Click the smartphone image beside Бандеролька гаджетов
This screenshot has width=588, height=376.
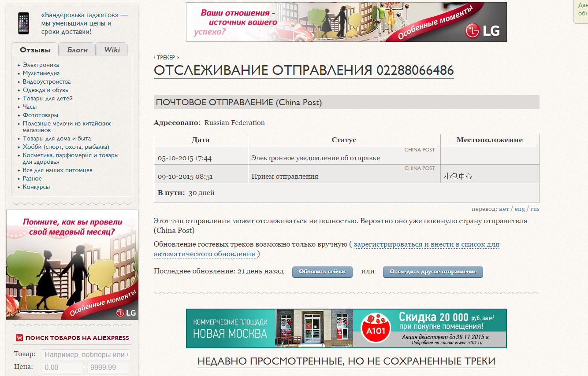(x=23, y=23)
